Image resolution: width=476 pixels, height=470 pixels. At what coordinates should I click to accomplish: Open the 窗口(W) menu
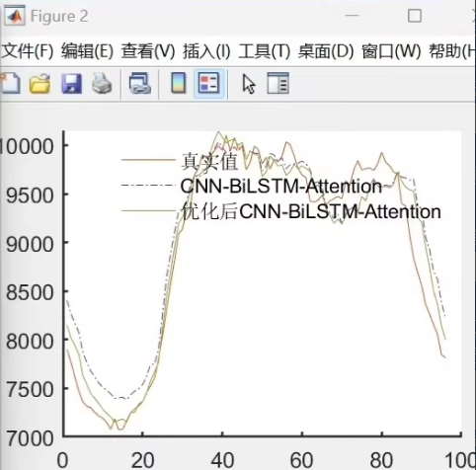pos(391,51)
